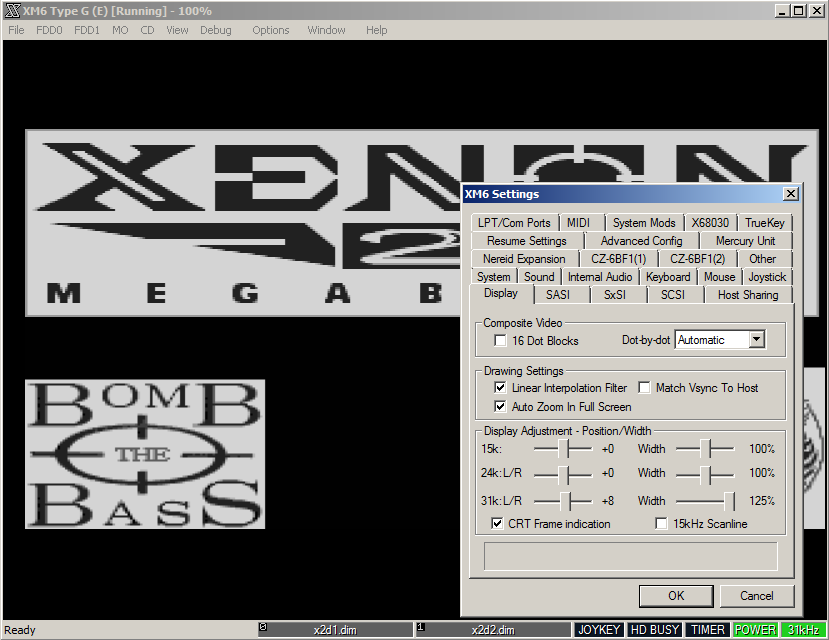Click the 24k:L/R position slider
Viewport: 829px width, 640px height.
[x=563, y=474]
